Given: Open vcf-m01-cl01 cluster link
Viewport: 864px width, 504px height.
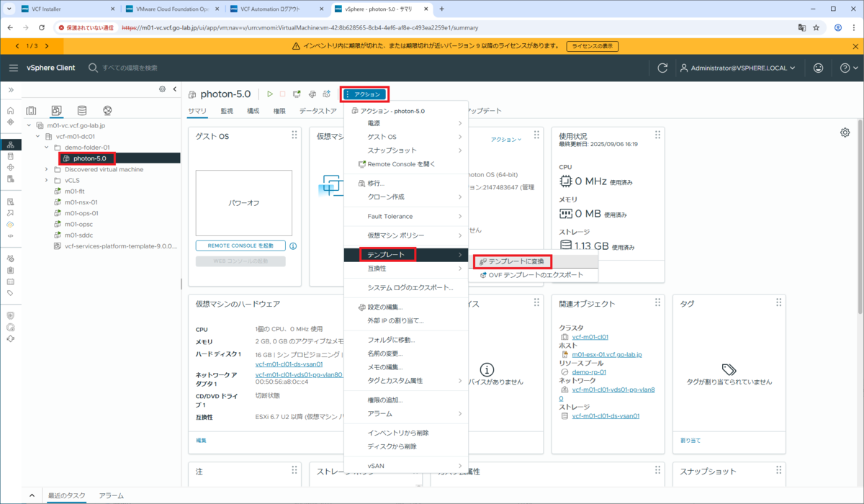Looking at the screenshot, I should (x=590, y=337).
